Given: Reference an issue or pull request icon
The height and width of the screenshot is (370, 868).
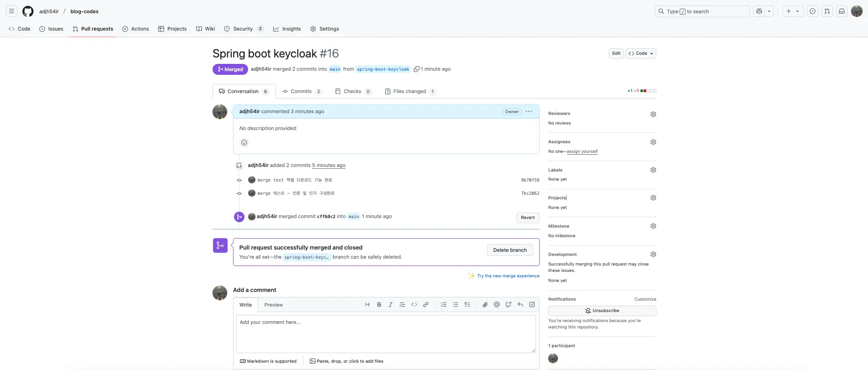Looking at the screenshot, I should [509, 305].
